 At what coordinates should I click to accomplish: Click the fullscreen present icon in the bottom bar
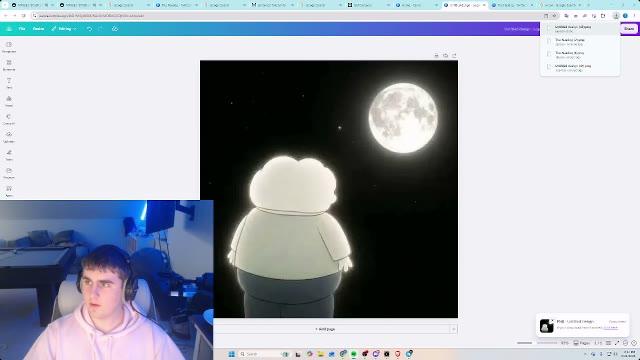point(617,343)
